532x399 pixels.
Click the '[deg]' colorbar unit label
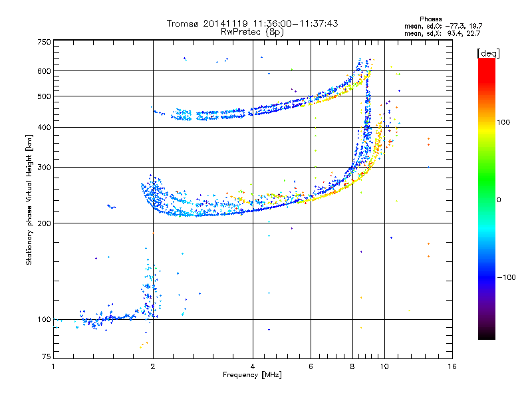[x=488, y=53]
